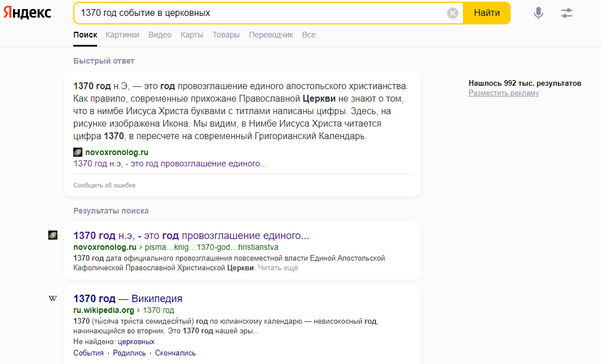Switch to Картинки tab
The image size is (601, 364).
[122, 35]
